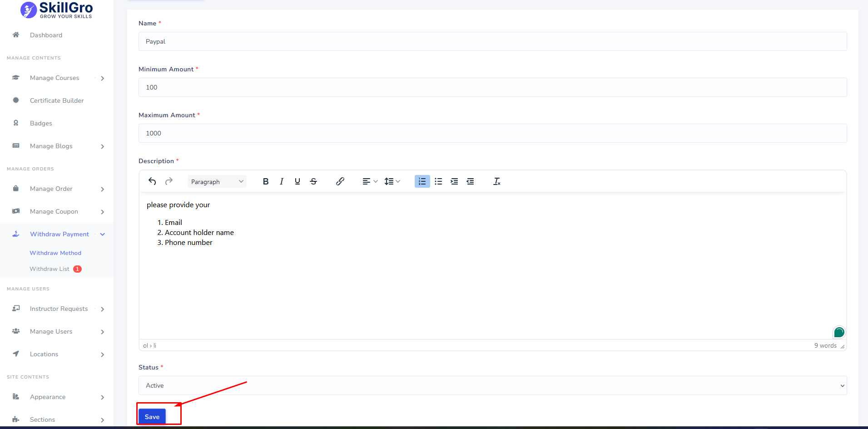868x429 pixels.
Task: Click the Name input field
Action: click(x=492, y=41)
